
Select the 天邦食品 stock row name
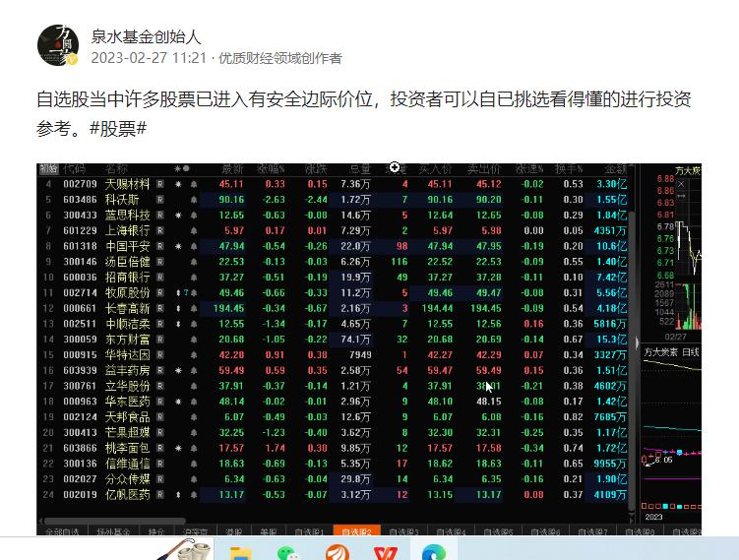127,417
